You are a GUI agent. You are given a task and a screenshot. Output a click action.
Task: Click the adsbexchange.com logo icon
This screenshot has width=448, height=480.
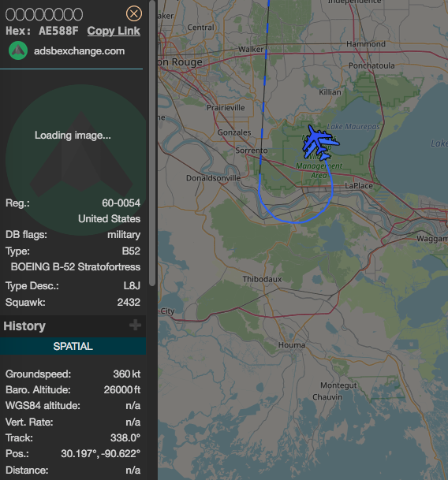coord(18,50)
